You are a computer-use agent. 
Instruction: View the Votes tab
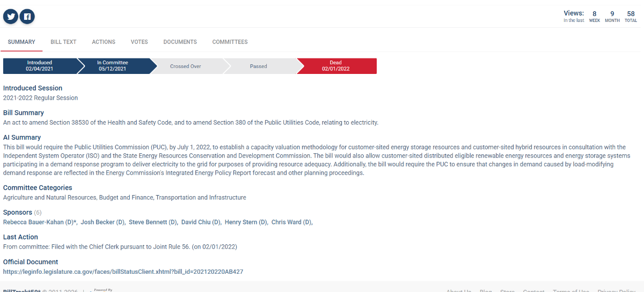coord(139,42)
